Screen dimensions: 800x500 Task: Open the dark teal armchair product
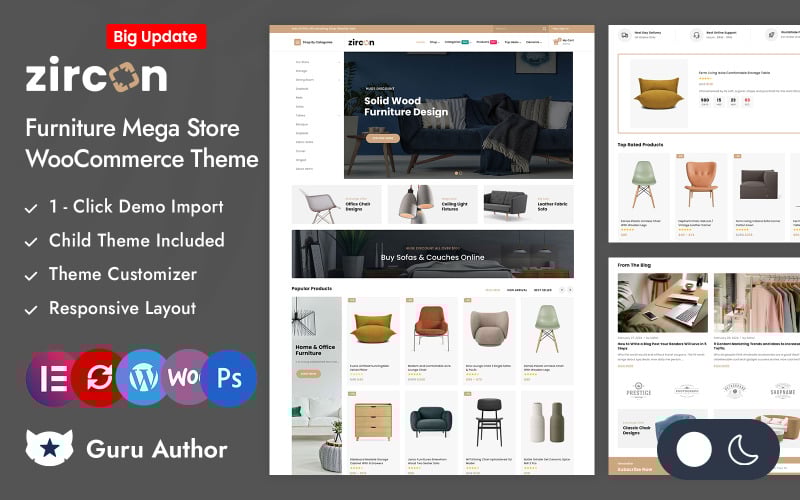(x=432, y=423)
